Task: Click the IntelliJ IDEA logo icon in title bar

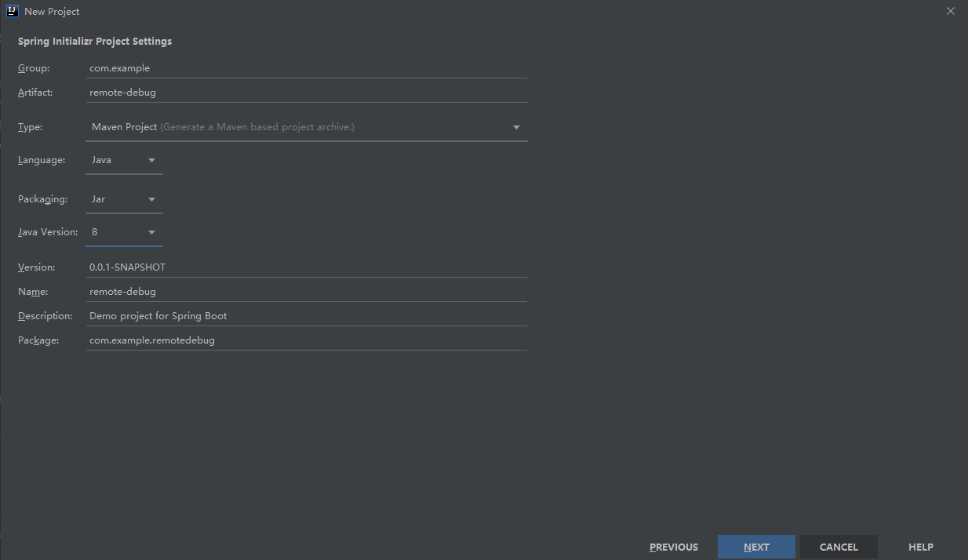Action: coord(12,11)
